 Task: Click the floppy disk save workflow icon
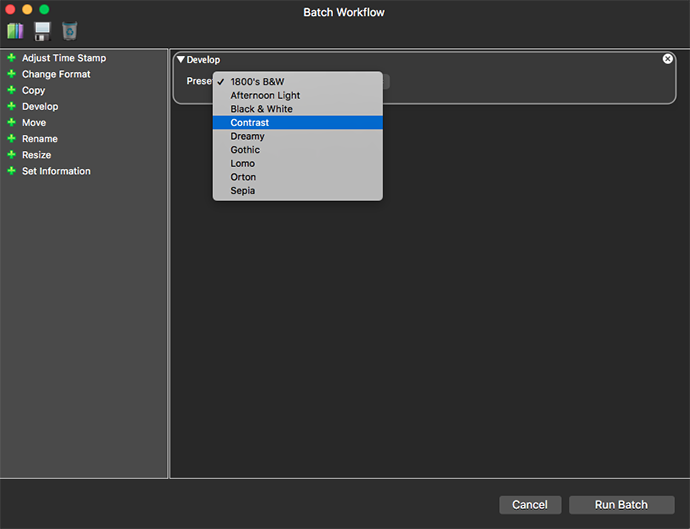click(42, 31)
